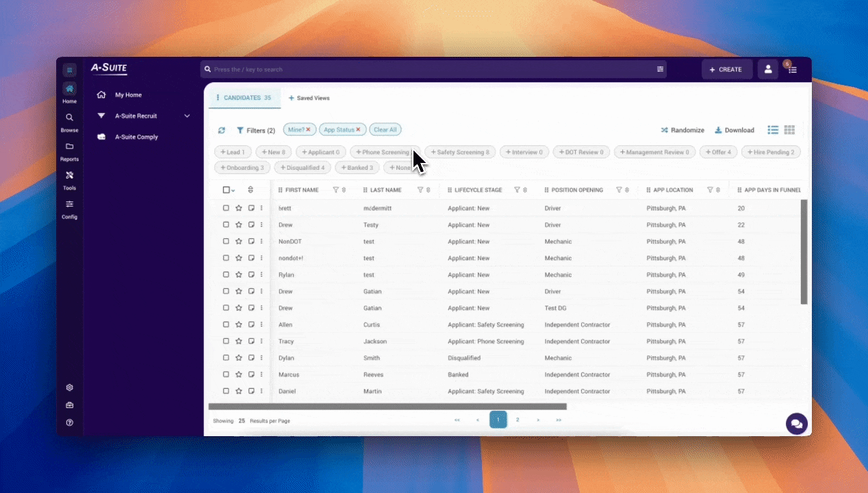Open My Home in navigation
The width and height of the screenshot is (868, 493).
click(128, 95)
